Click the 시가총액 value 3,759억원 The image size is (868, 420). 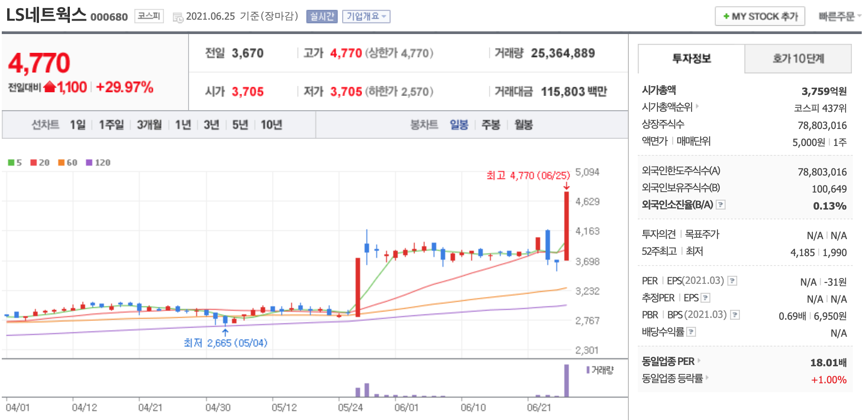(x=824, y=91)
